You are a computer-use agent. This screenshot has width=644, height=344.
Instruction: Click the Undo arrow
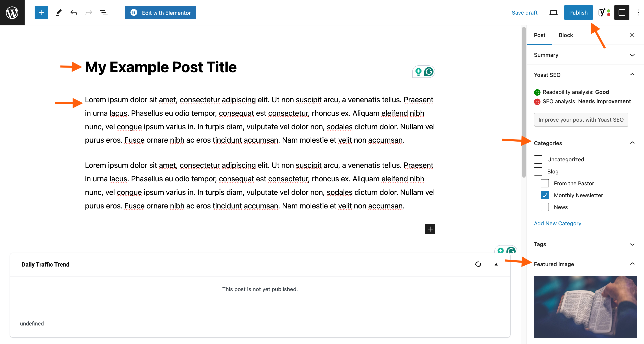point(74,12)
